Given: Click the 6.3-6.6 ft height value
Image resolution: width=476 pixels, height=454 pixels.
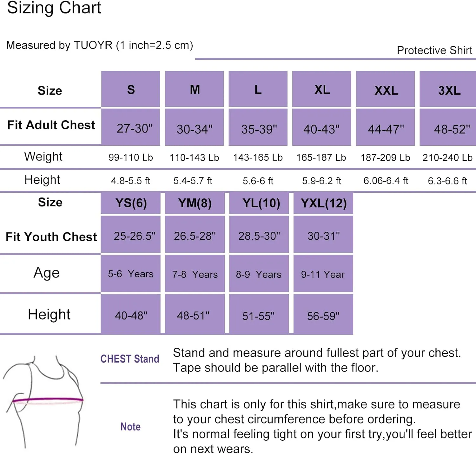Looking at the screenshot, I should pos(447,181).
